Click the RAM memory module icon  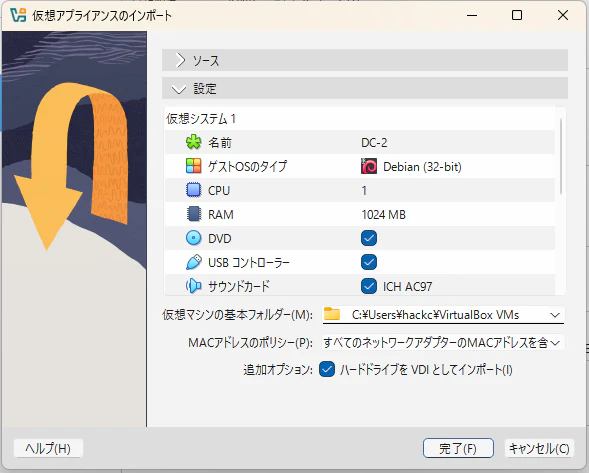coord(193,214)
